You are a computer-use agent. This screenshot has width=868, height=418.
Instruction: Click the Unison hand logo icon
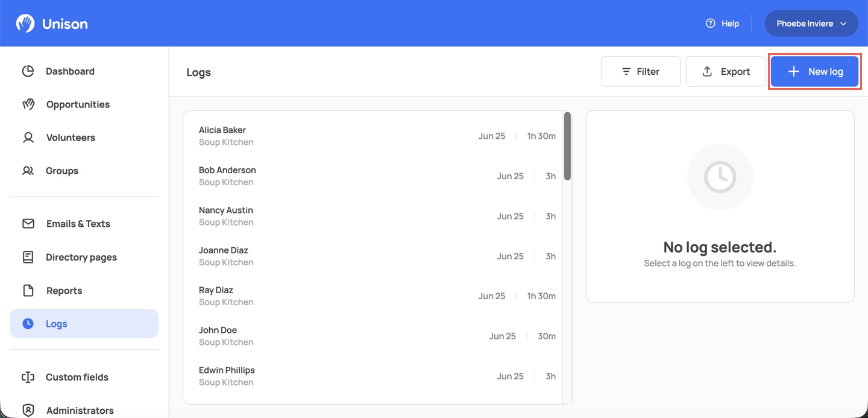(x=25, y=24)
